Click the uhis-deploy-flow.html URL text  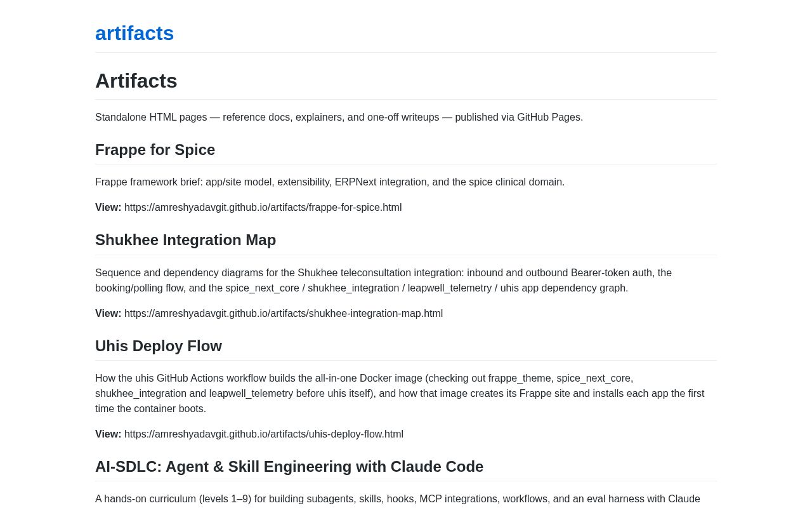coord(264,434)
